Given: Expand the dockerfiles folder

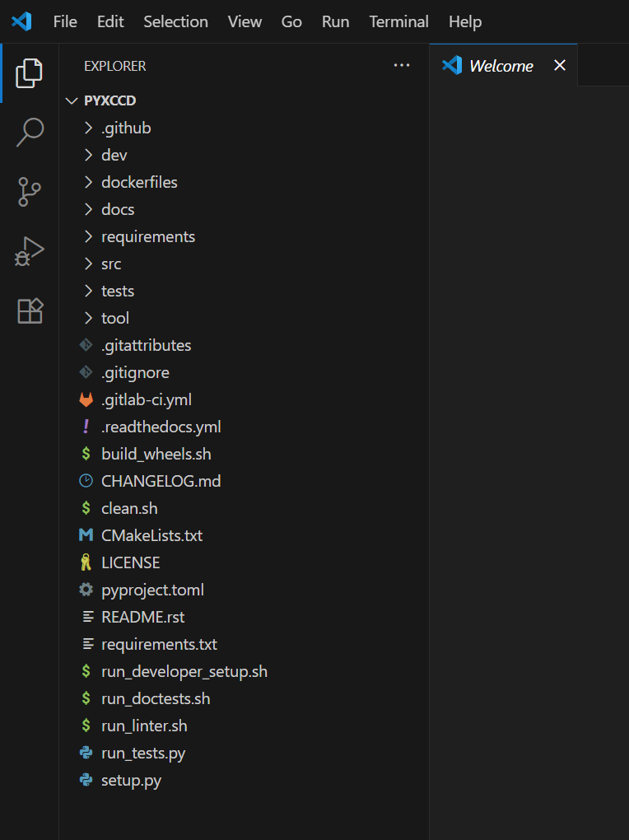Looking at the screenshot, I should pyautogui.click(x=138, y=182).
